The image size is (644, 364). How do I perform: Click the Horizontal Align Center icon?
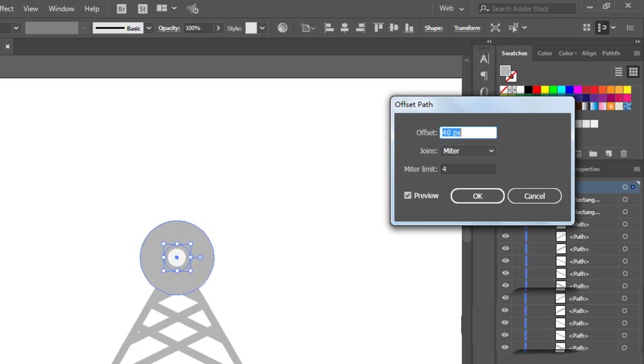345,28
